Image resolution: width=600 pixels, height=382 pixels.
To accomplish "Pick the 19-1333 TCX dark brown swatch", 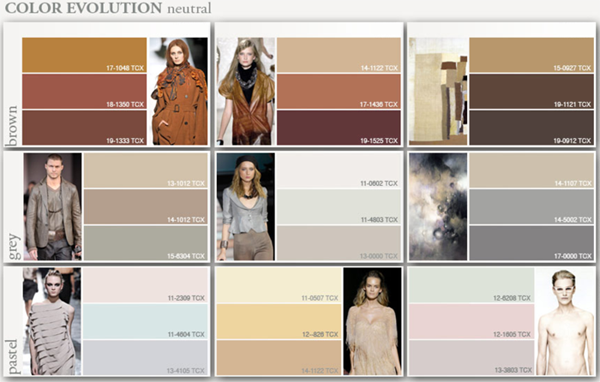I will pyautogui.click(x=84, y=127).
